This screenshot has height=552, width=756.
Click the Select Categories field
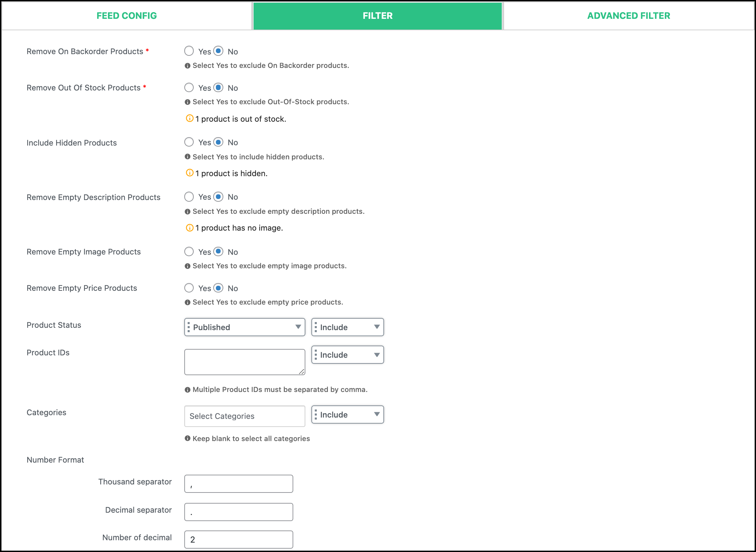(243, 416)
